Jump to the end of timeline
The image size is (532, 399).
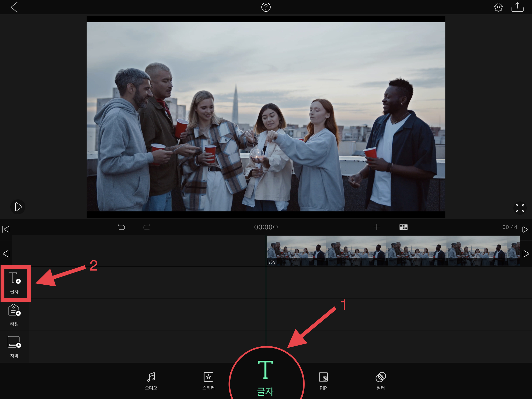[x=526, y=229]
